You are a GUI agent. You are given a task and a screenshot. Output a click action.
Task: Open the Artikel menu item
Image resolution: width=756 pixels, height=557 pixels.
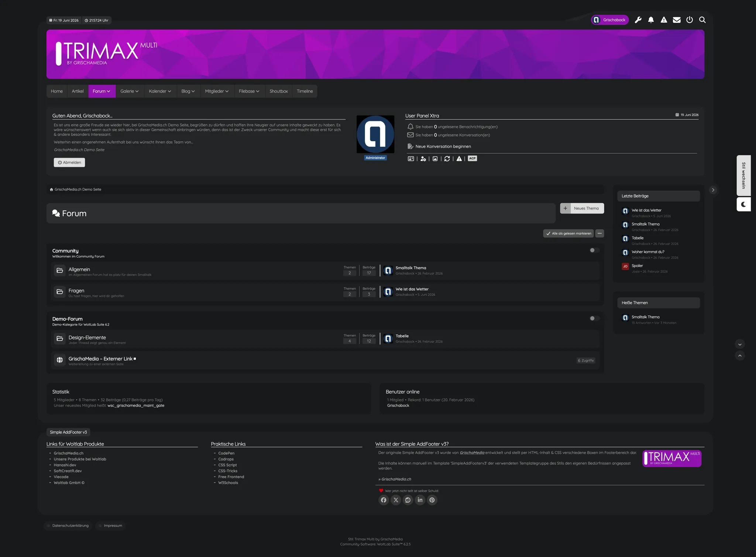[x=78, y=91]
